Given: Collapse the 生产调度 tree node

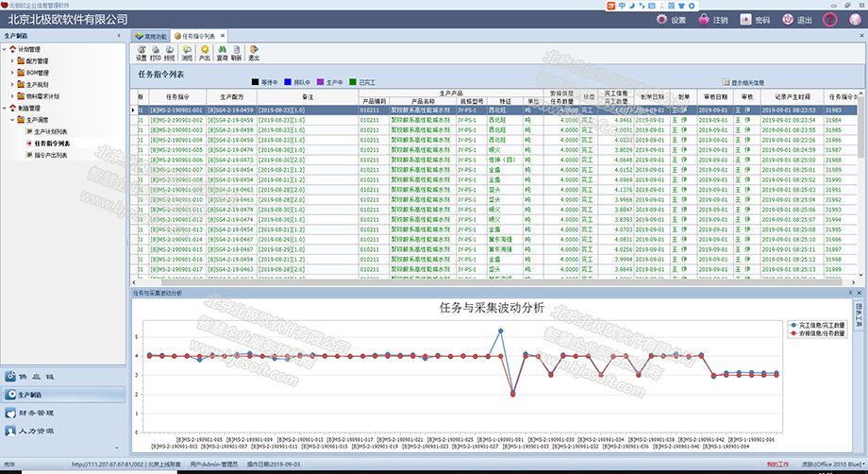Looking at the screenshot, I should [x=12, y=120].
